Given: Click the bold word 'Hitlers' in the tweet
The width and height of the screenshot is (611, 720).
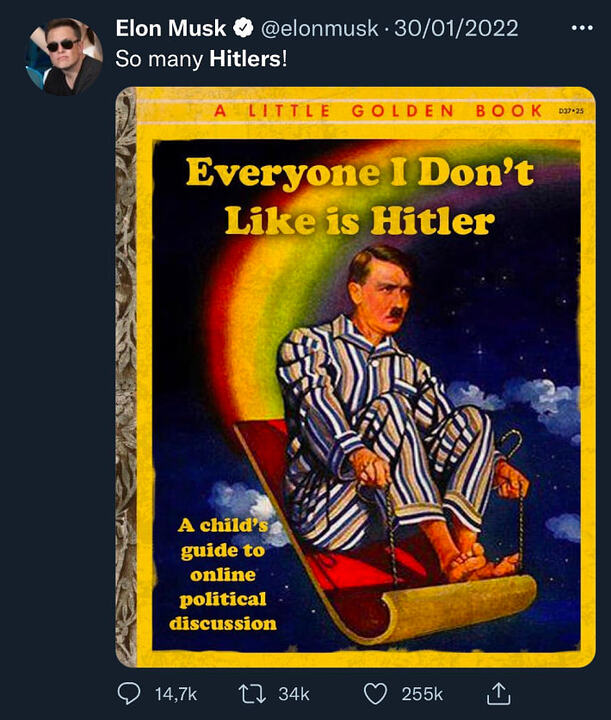Looking at the screenshot, I should pos(245,59).
